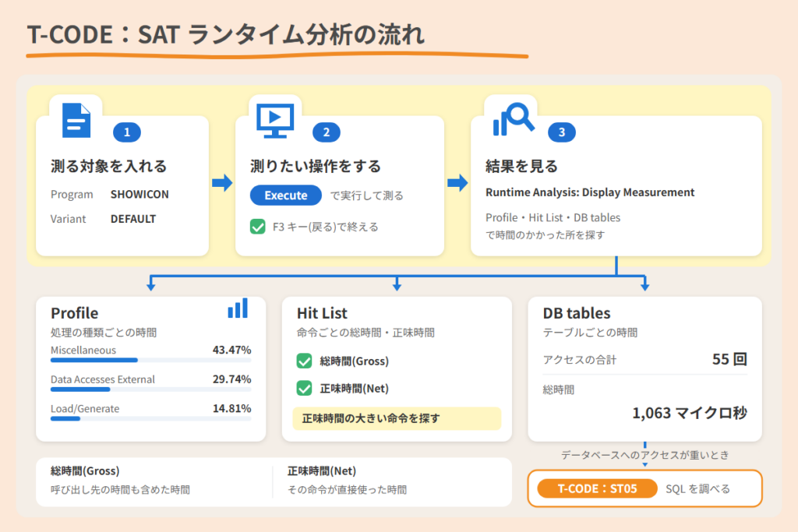Image resolution: width=798 pixels, height=532 pixels.
Task: Click the yellow note 正味時間の大きい命令を探す
Action: point(397,418)
